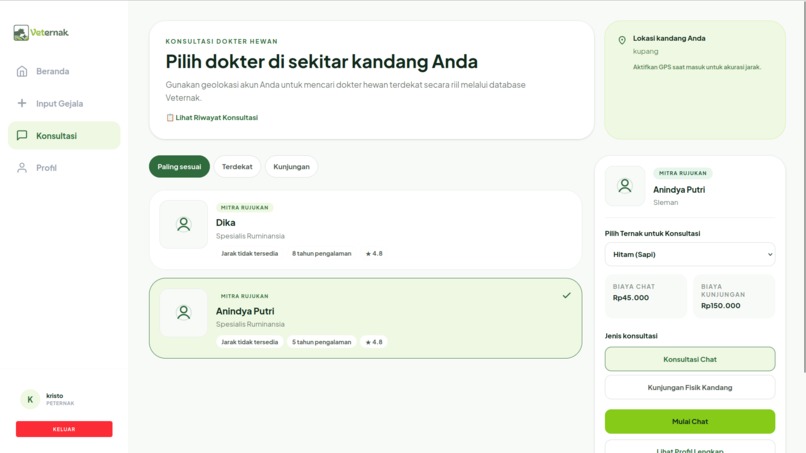Click Jarak tidak tersedia on Anindya card

(x=250, y=342)
